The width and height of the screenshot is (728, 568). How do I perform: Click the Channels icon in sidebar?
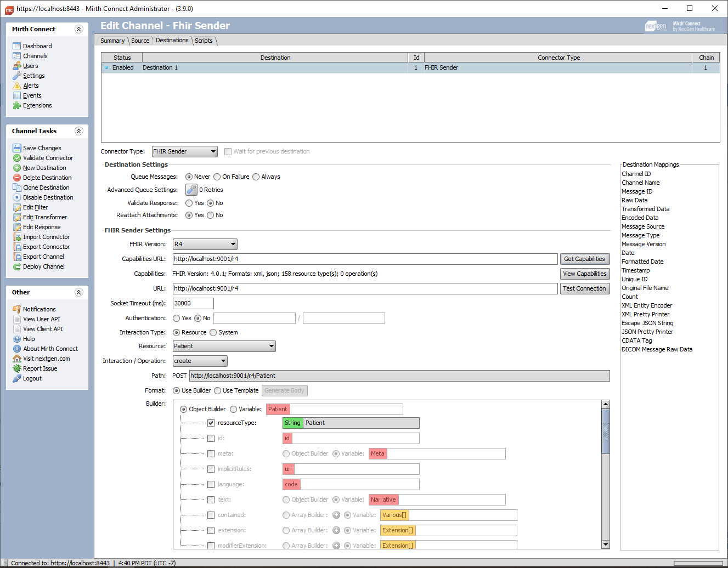pos(17,56)
